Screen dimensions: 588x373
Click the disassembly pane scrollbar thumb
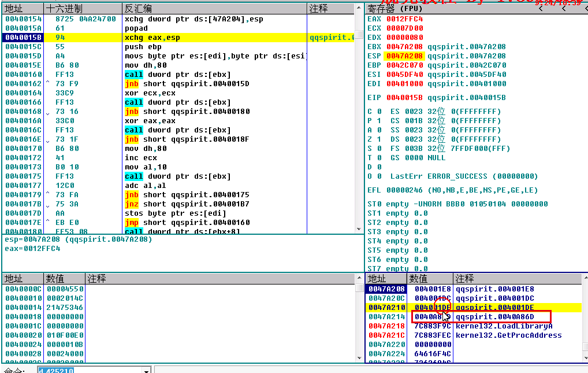(x=359, y=34)
